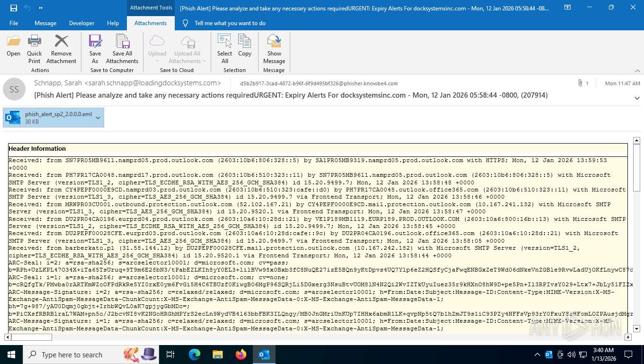
Task: Open Windows Start menu
Action: point(11,354)
